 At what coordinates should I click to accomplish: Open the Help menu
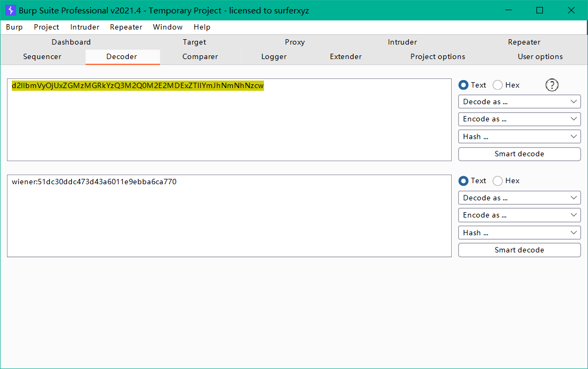coord(202,27)
